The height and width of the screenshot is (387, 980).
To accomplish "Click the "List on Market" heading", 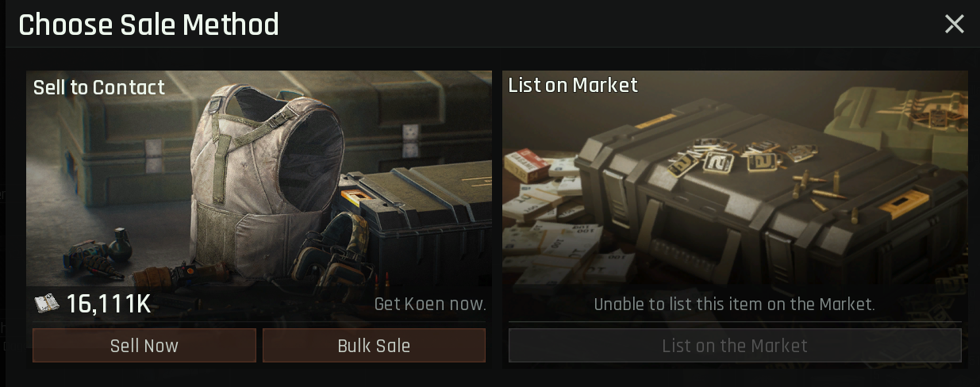I will coord(573,85).
